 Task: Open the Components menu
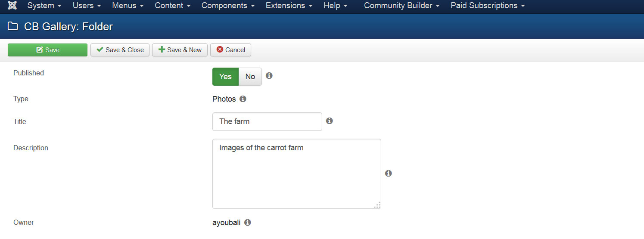tap(228, 6)
